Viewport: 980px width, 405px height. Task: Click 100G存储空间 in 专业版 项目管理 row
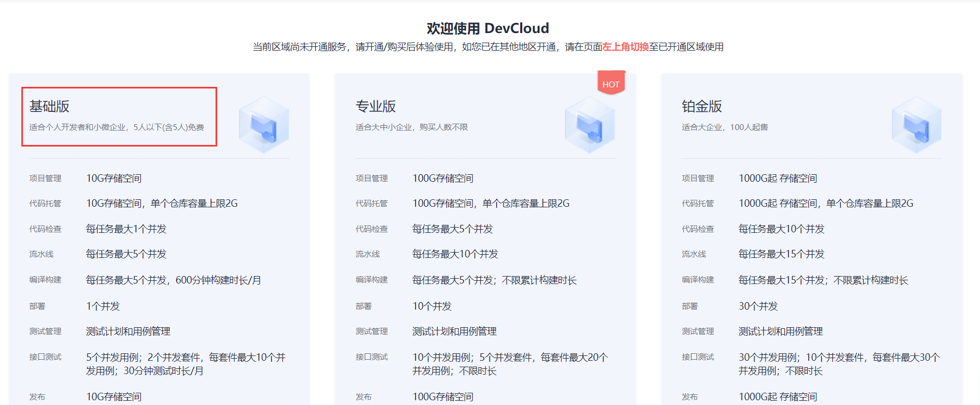coord(443,179)
